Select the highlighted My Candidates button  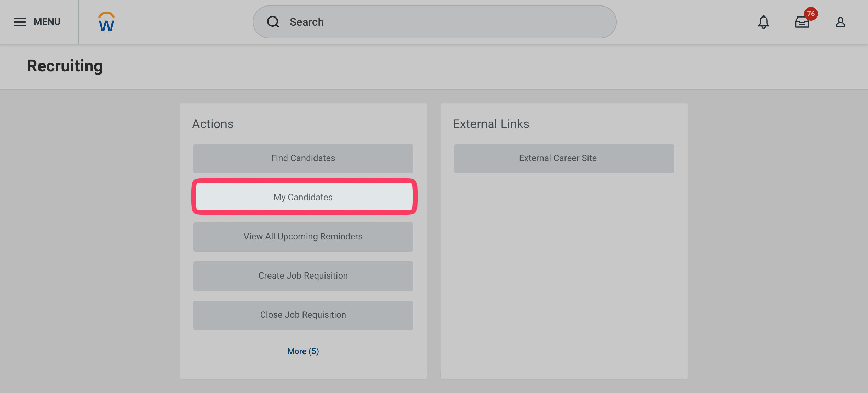(x=303, y=197)
